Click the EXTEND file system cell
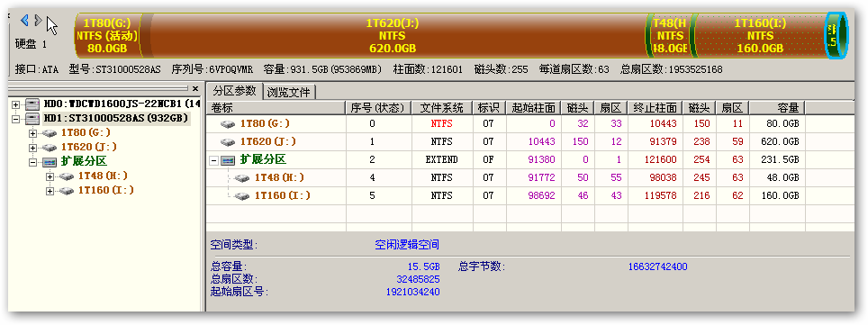 click(442, 159)
